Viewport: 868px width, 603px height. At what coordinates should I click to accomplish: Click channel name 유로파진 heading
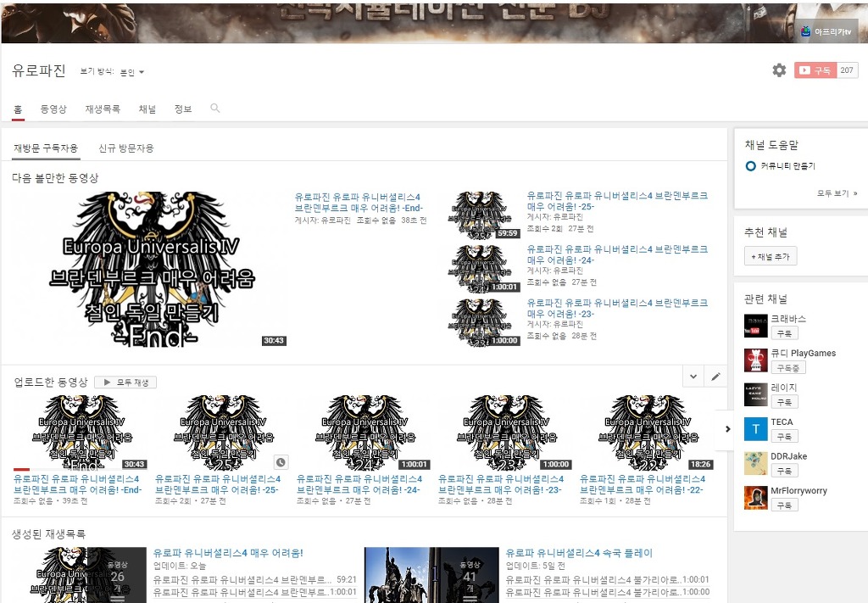coord(39,71)
